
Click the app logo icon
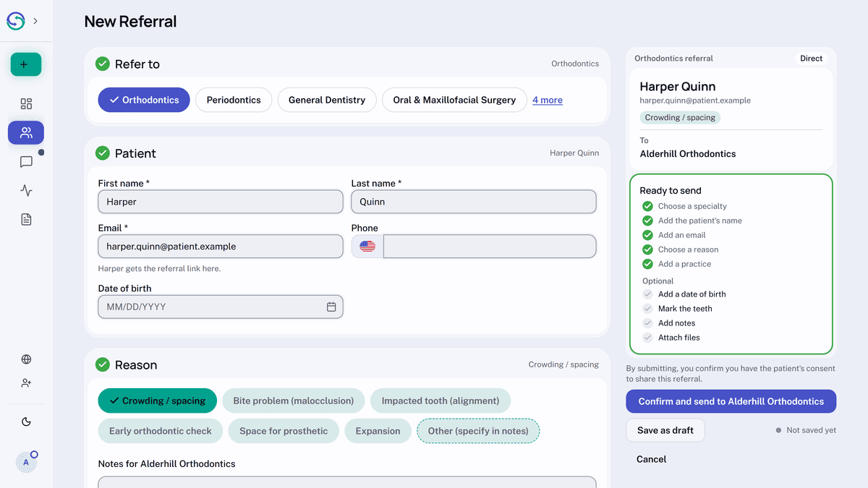click(16, 21)
